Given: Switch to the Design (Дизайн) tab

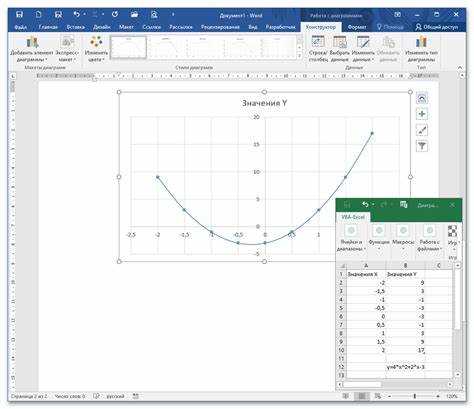Looking at the screenshot, I should (x=102, y=27).
